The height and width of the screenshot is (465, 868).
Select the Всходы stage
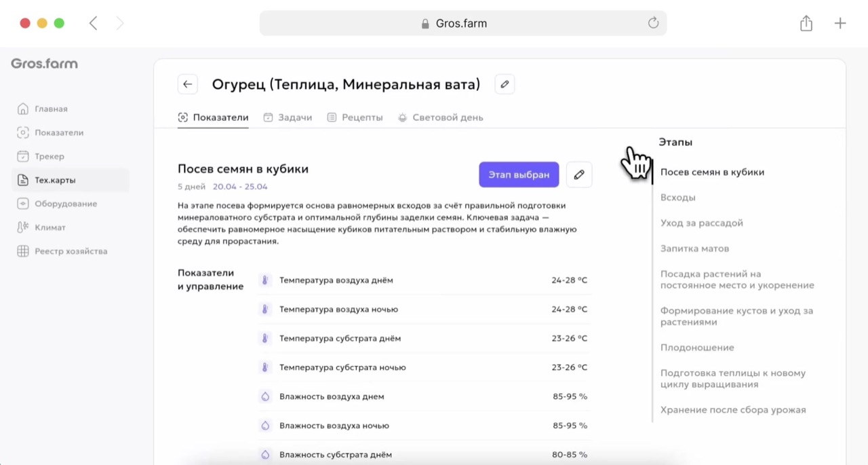point(677,198)
